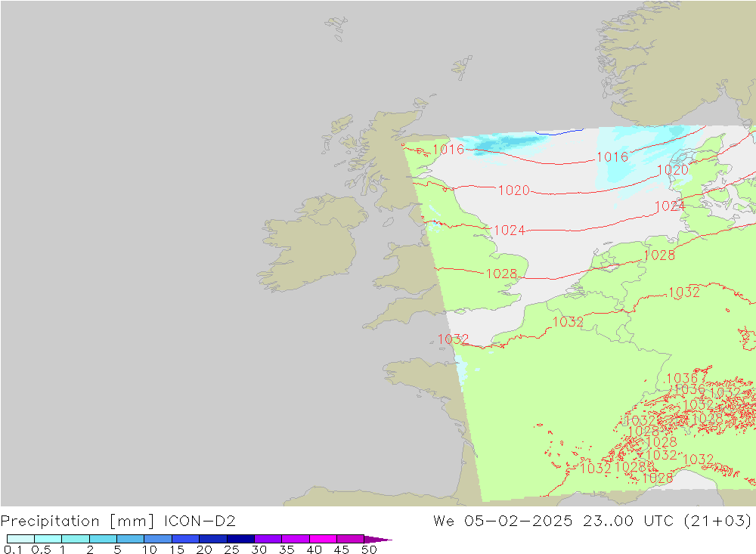Image resolution: width=756 pixels, height=554 pixels.
Task: Click the legend value '50'
Action: click(369, 549)
